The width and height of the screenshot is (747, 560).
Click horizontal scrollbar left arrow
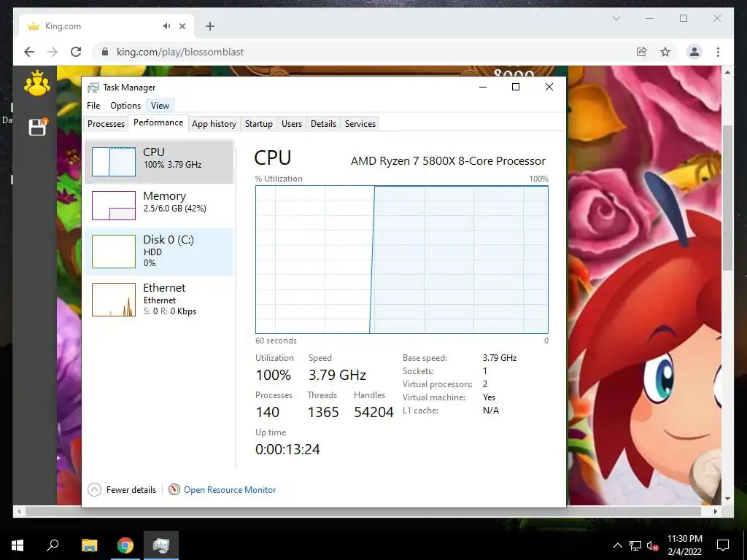18,511
